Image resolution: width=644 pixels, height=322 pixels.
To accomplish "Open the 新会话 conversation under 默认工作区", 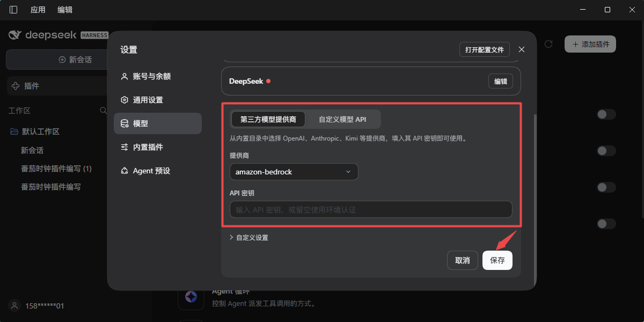I will pos(32,150).
